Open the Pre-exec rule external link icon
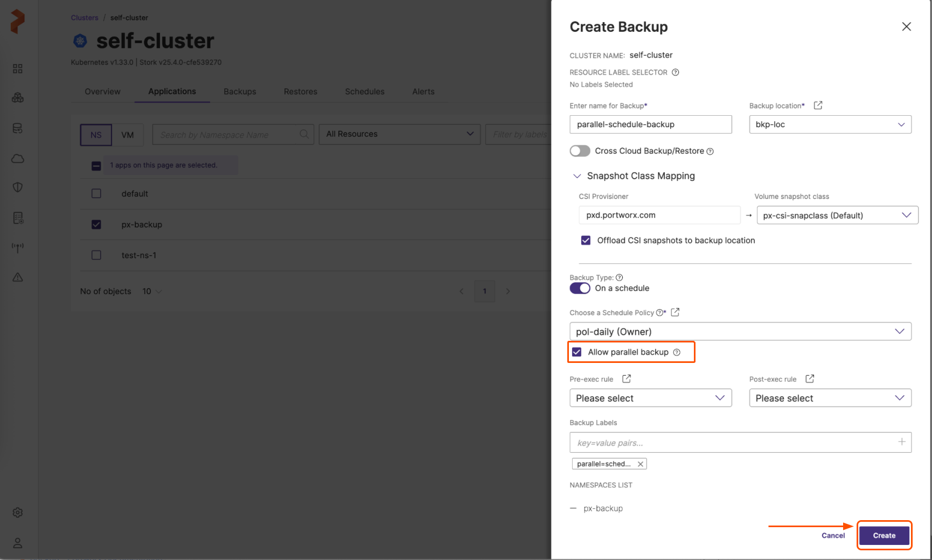The image size is (932, 560). tap(626, 379)
